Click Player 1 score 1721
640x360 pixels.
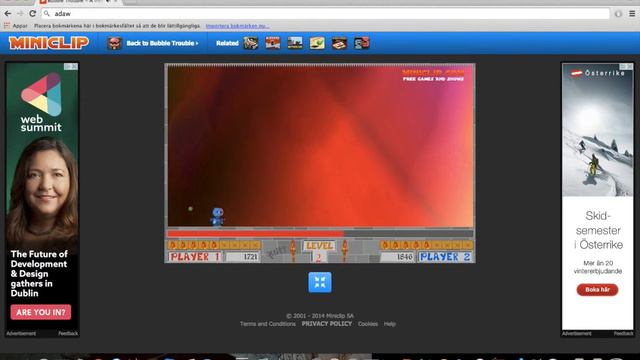tap(243, 257)
